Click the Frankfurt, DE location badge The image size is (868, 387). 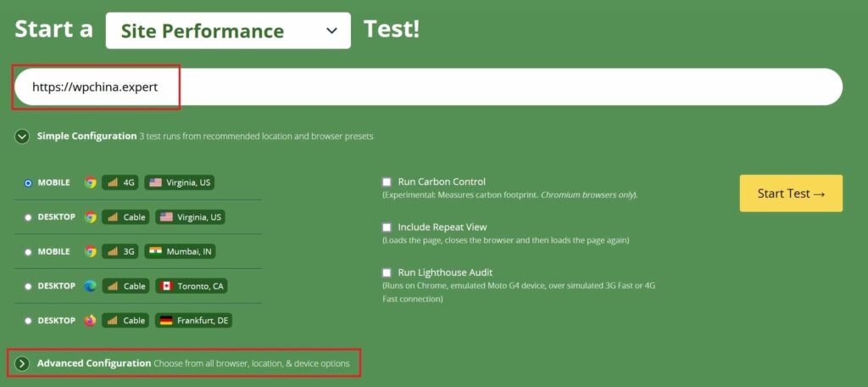pyautogui.click(x=194, y=321)
